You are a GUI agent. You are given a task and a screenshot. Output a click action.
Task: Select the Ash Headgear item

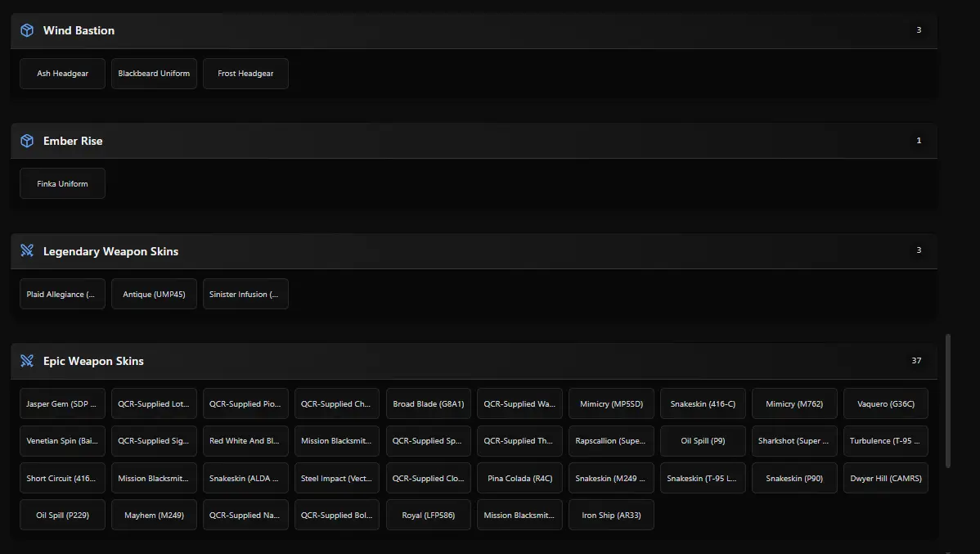62,74
